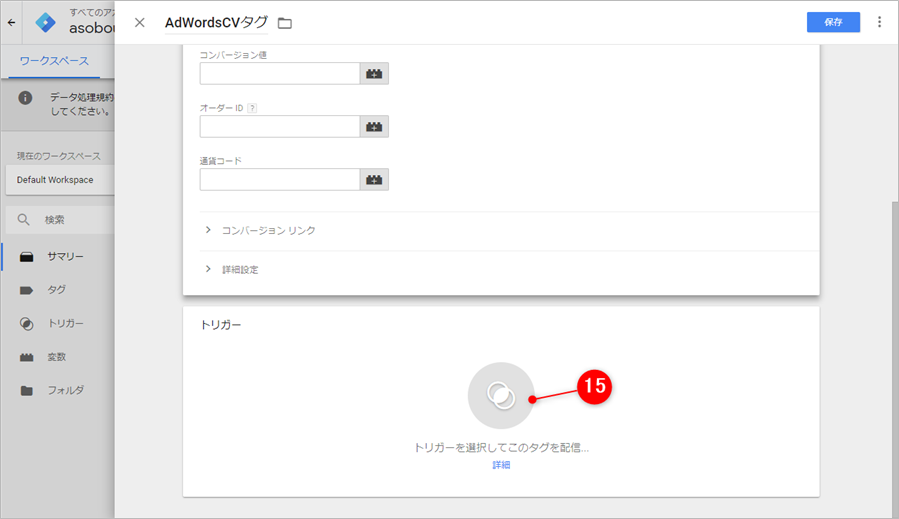899x519 pixels.
Task: Click the トリガー circle icon in sidebar
Action: coord(26,324)
